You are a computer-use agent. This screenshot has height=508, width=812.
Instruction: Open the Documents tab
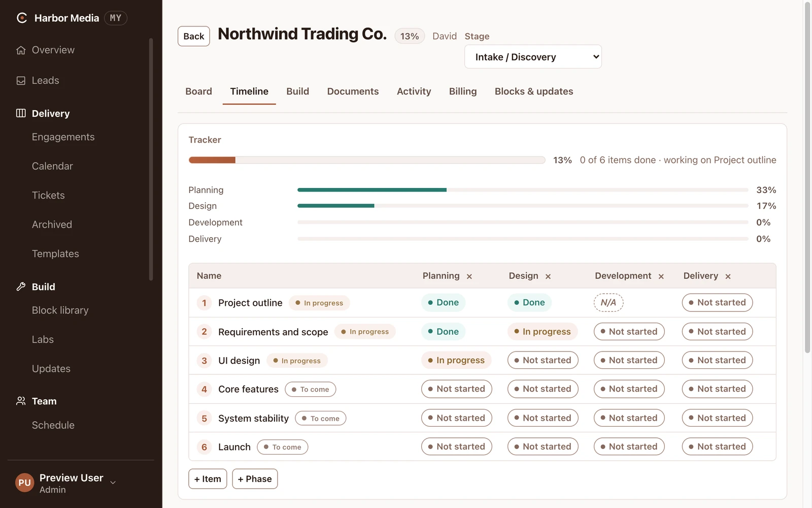tap(353, 91)
